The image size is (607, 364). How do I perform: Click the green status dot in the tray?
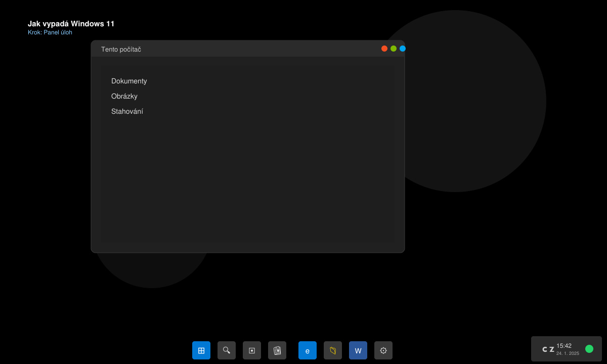coord(589,349)
